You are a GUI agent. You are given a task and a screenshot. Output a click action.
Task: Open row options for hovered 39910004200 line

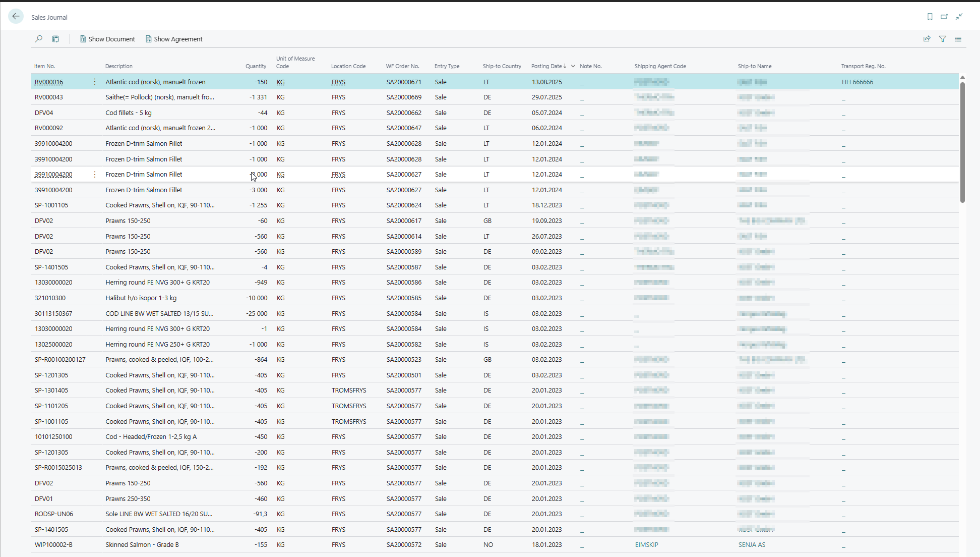tap(95, 175)
